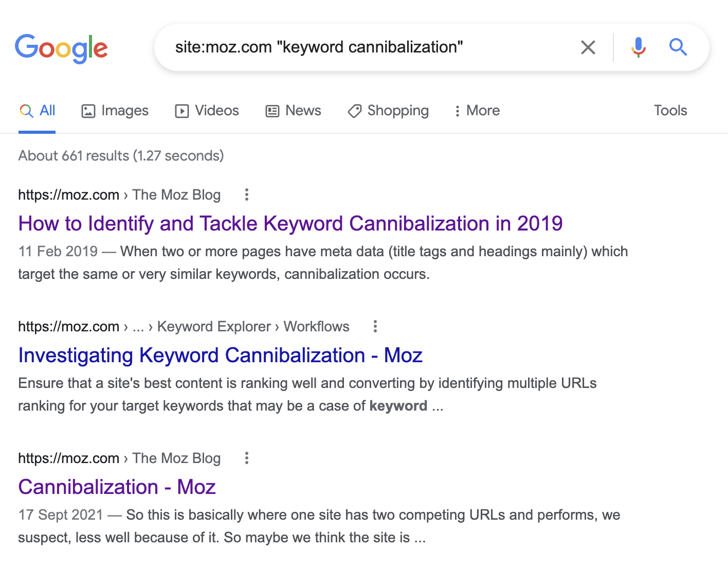Open the Tools options
728x567 pixels.
tap(670, 111)
